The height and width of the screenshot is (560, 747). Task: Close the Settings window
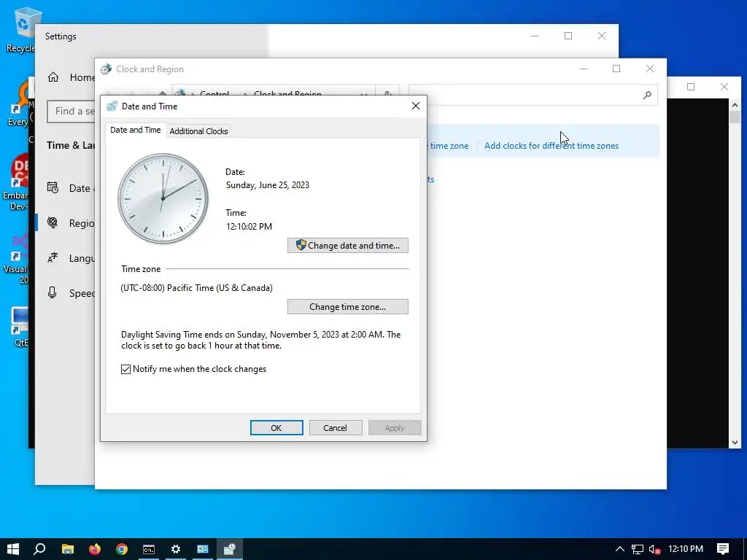[602, 36]
